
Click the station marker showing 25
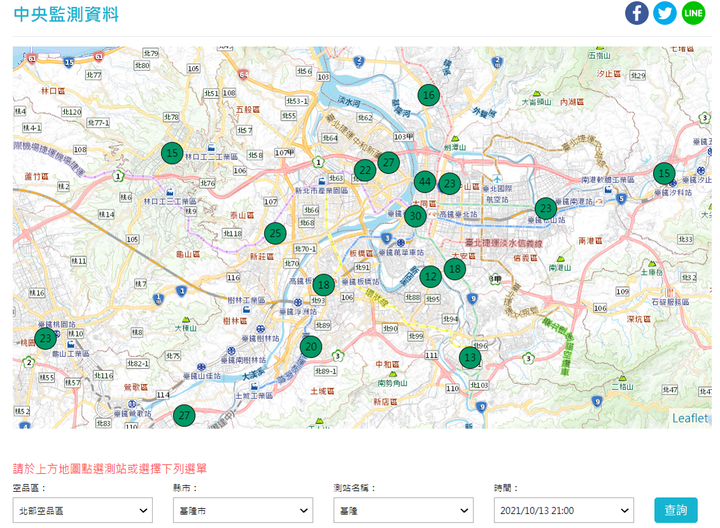276,233
